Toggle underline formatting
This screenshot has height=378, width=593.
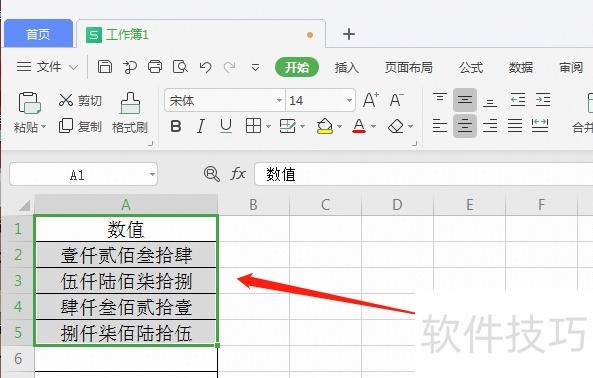(226, 126)
